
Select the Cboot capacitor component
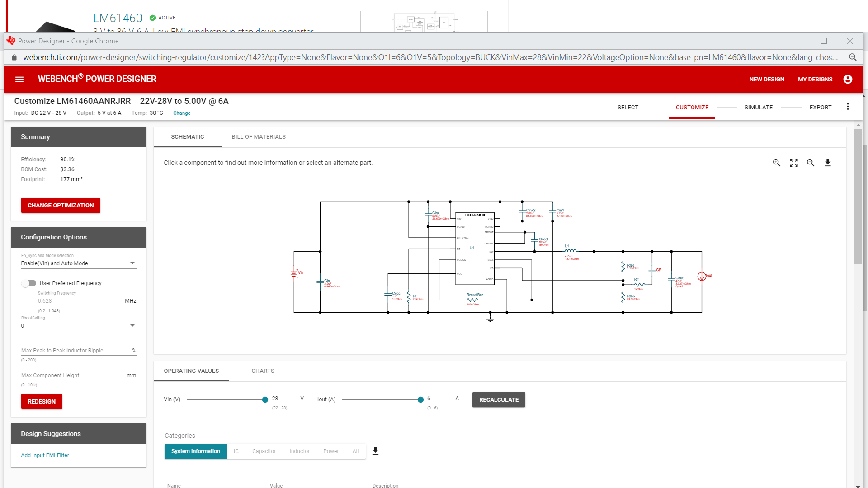point(535,241)
